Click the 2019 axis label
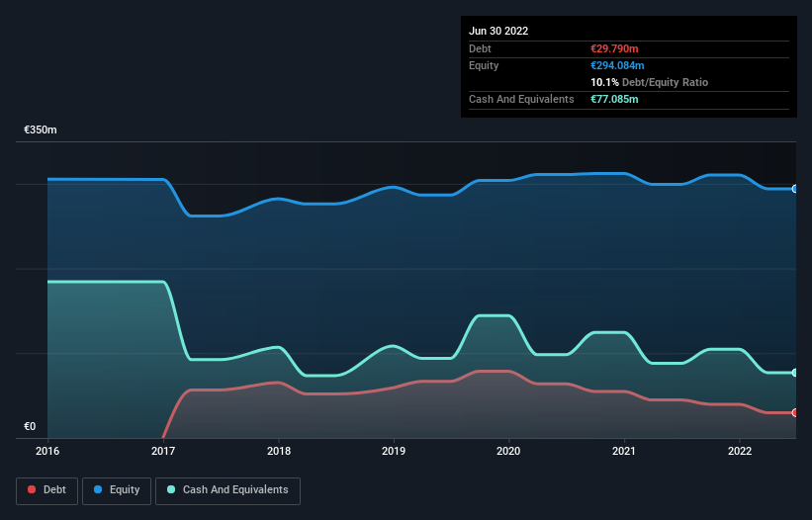The height and width of the screenshot is (520, 812). tap(394, 451)
